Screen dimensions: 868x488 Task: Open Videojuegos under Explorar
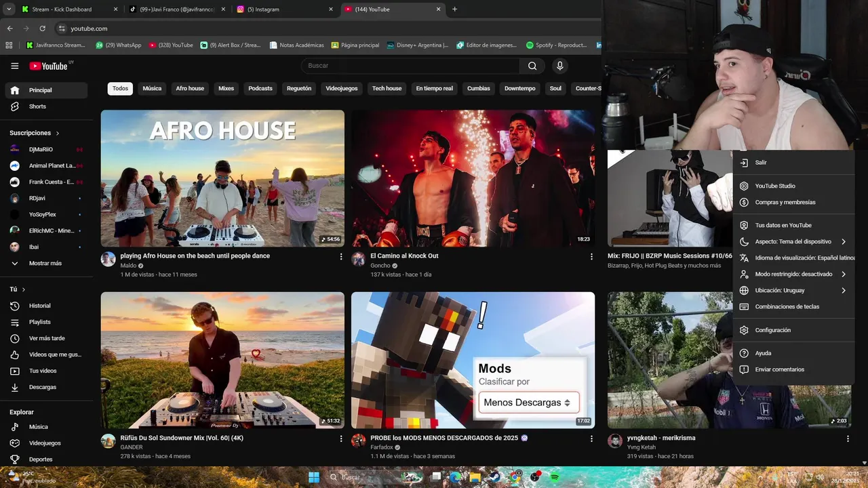[46, 443]
